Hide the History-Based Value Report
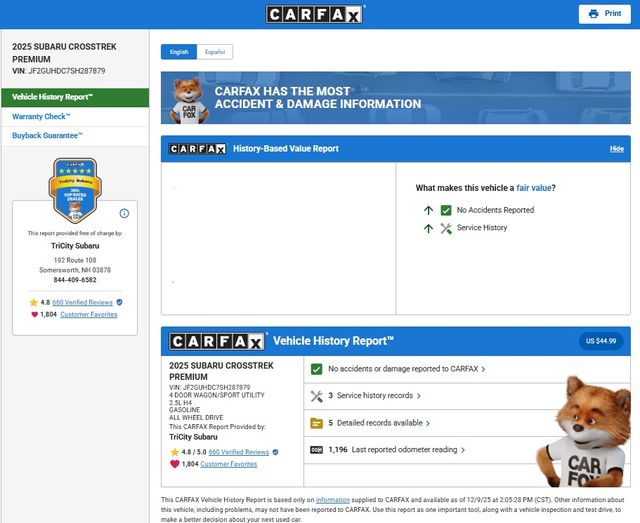The width and height of the screenshot is (640, 523). (616, 149)
